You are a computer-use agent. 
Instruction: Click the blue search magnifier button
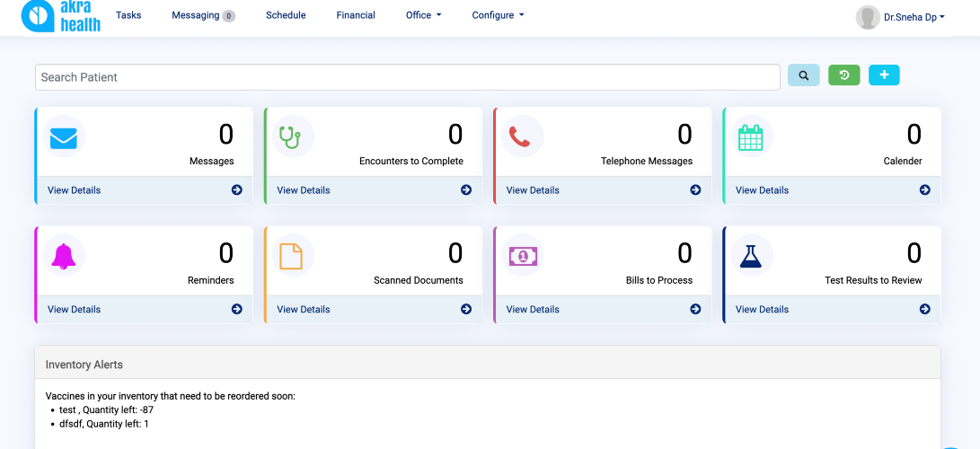803,75
